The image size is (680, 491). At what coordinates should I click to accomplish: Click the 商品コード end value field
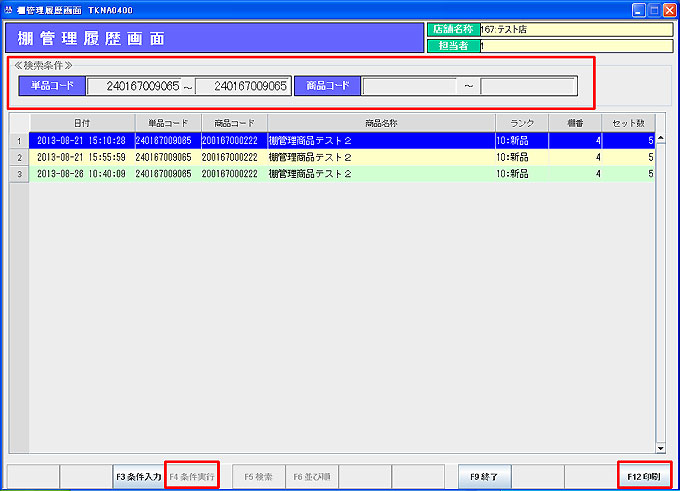[526, 86]
